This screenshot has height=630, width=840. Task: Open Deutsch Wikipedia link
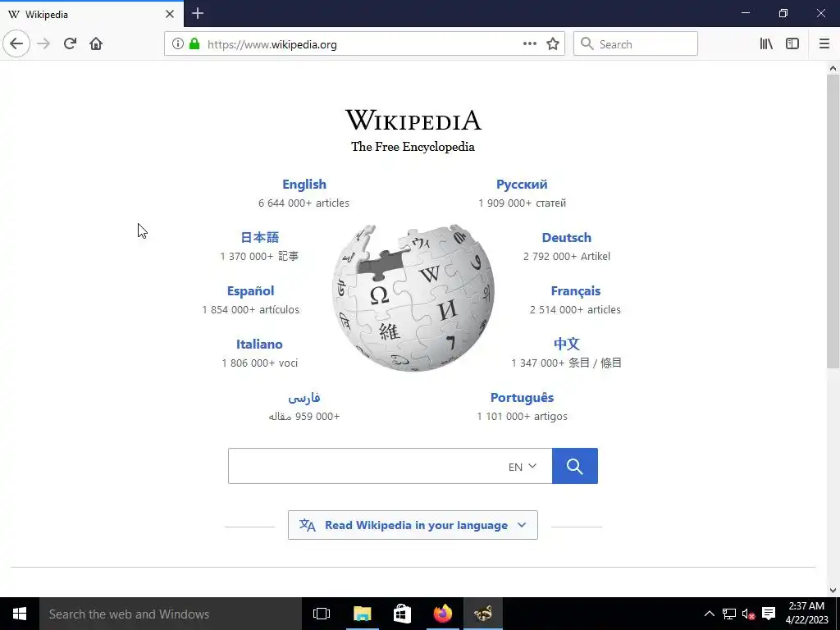[x=566, y=237]
